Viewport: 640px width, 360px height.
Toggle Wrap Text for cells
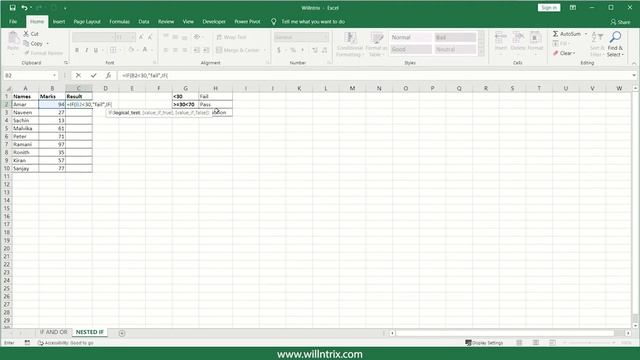tap(231, 37)
